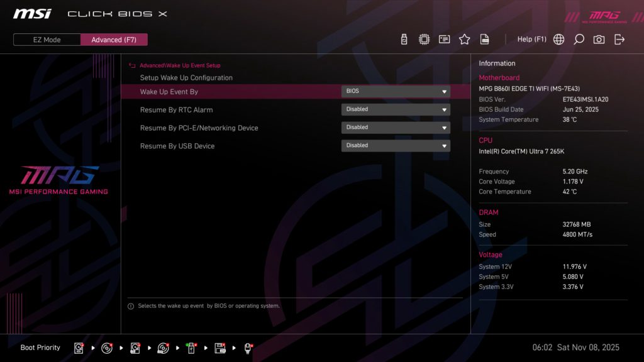
Task: Take a screenshot using the camera icon
Action: (x=599, y=38)
